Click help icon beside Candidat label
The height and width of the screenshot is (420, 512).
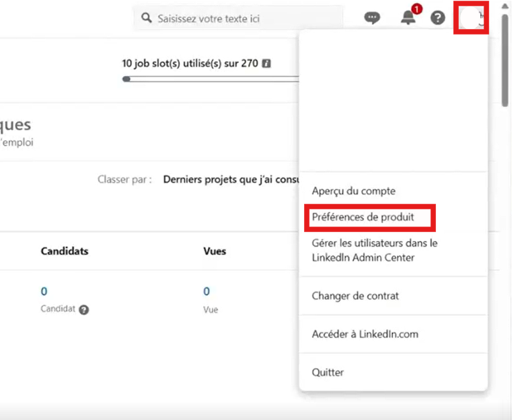(84, 309)
